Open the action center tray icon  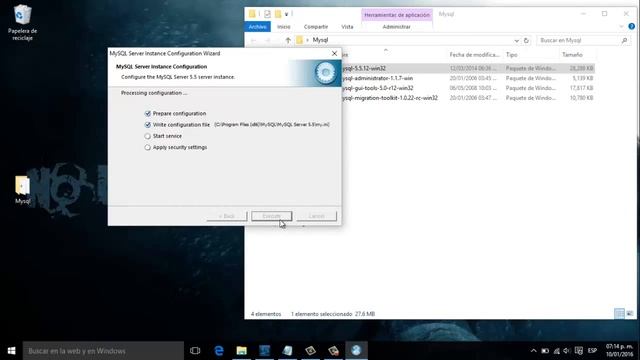579,351
